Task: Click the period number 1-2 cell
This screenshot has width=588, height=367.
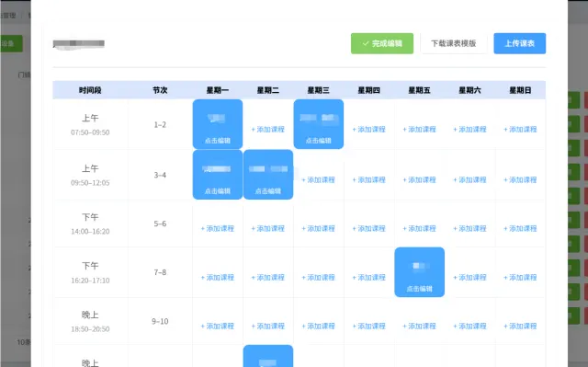Action: [160, 124]
